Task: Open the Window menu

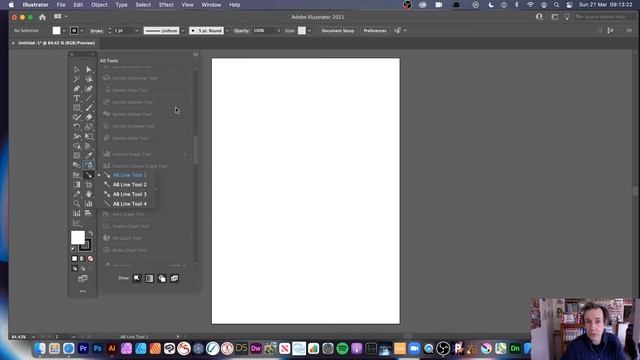Action: [x=211, y=5]
